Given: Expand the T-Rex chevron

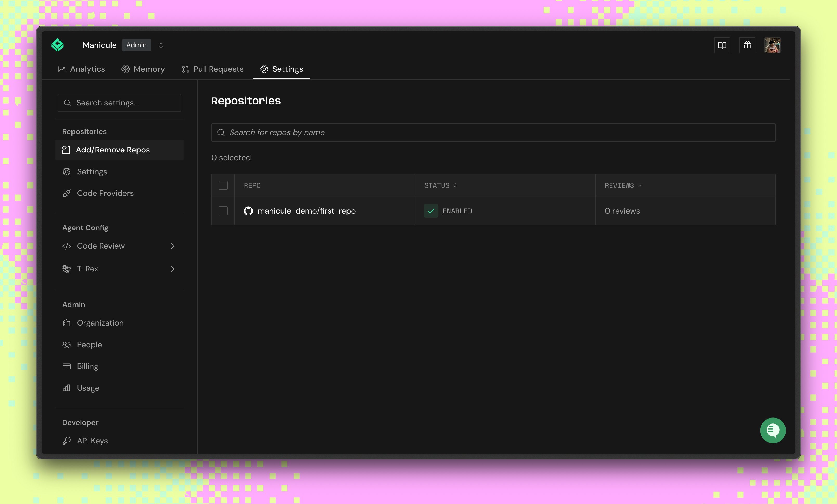Looking at the screenshot, I should point(173,269).
